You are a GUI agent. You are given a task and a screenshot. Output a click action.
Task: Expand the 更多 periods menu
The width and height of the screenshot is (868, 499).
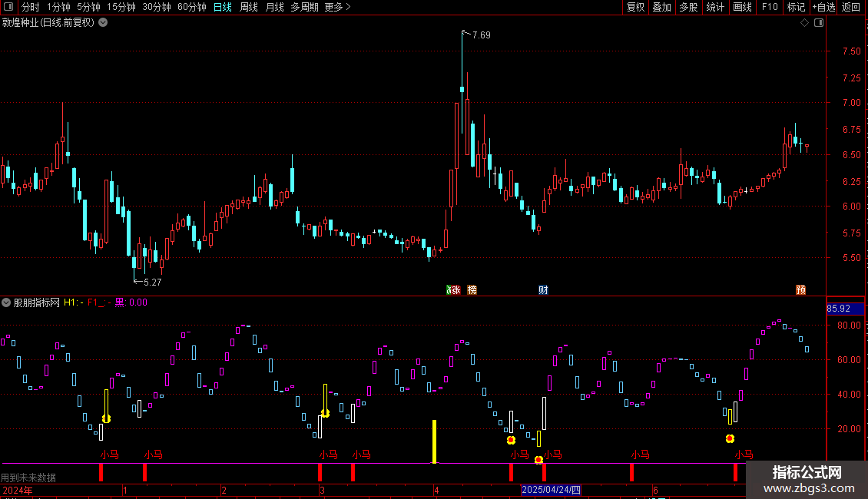click(x=337, y=7)
